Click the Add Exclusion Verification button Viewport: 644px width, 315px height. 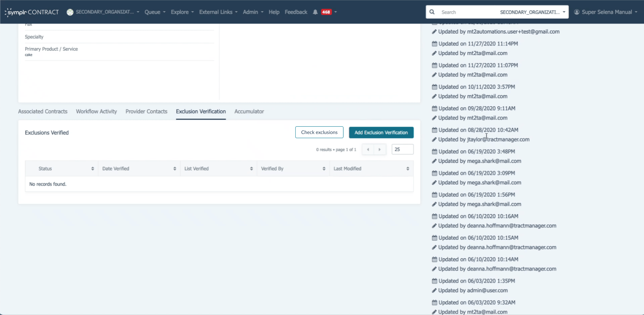pos(381,132)
